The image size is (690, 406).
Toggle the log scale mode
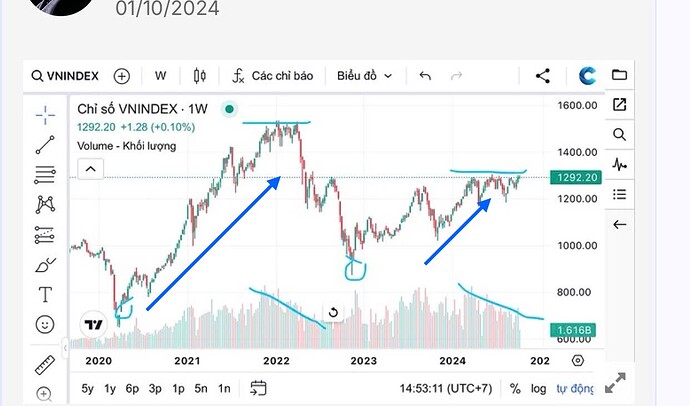point(538,388)
